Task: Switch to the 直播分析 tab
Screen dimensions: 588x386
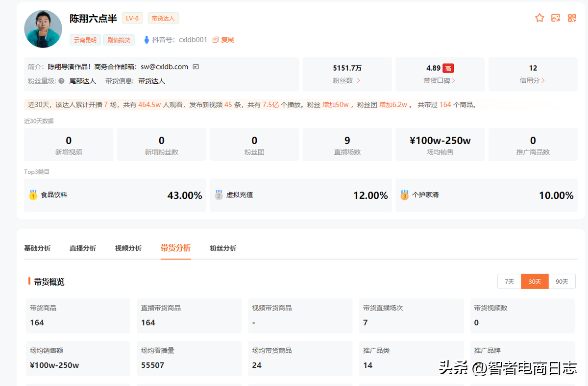Action: tap(83, 248)
